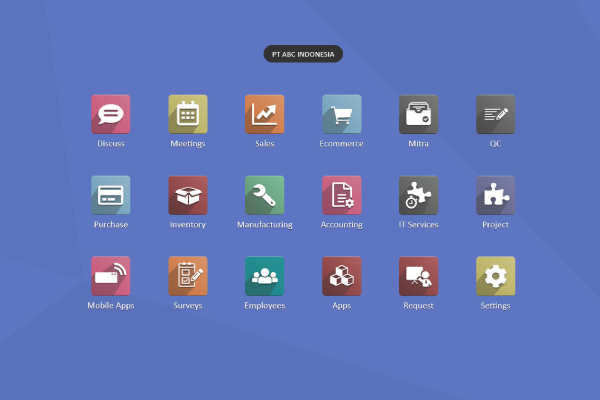This screenshot has width=600, height=400.
Task: Launch the QC module
Action: point(495,114)
